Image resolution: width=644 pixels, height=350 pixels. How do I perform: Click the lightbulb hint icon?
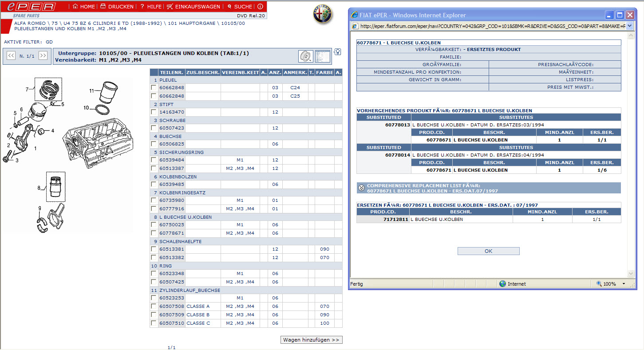(x=337, y=52)
